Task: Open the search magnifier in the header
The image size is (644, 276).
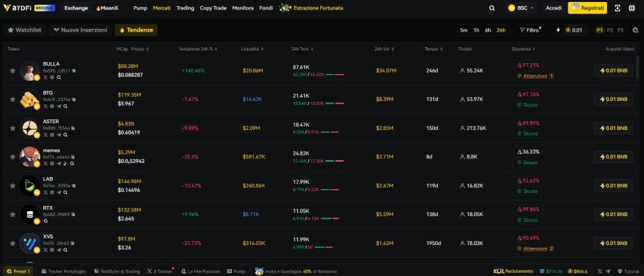Action: tap(492, 8)
